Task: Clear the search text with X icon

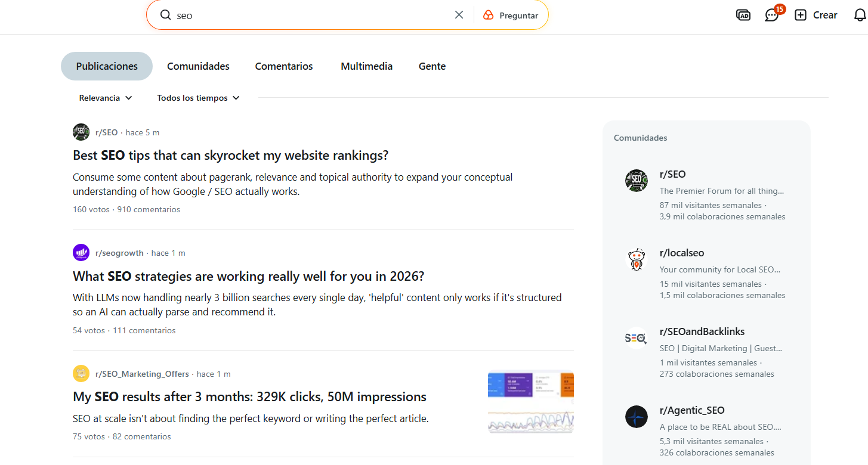Action: (459, 15)
